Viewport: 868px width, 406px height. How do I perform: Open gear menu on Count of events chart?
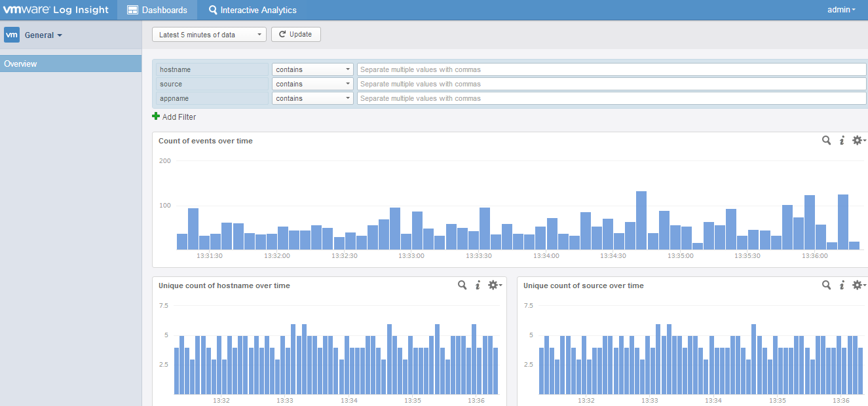point(858,140)
